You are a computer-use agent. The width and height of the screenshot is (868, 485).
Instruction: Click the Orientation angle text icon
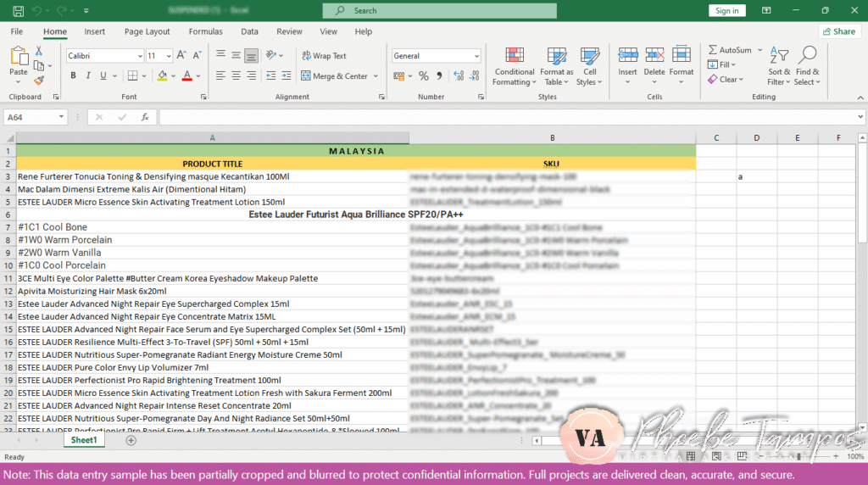(270, 55)
